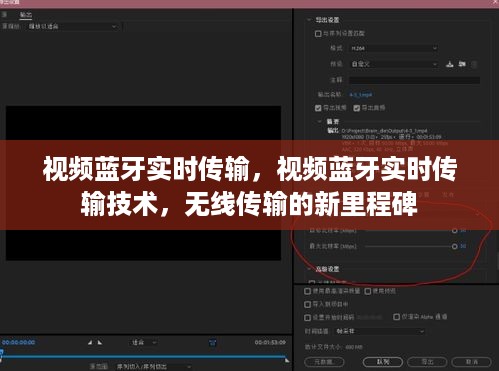This screenshot has height=371, width=499.
Task: Switch to the 输出 tab
Action: point(26,15)
